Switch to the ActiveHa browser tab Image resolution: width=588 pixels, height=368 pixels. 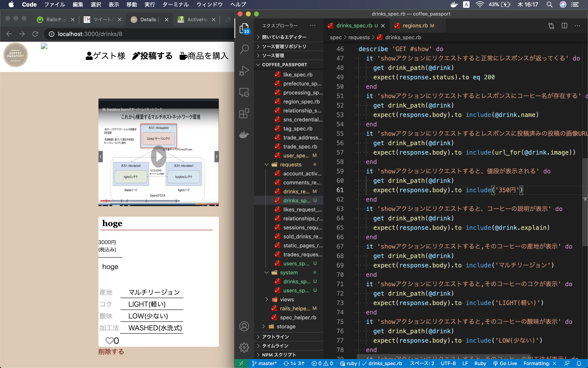point(196,19)
